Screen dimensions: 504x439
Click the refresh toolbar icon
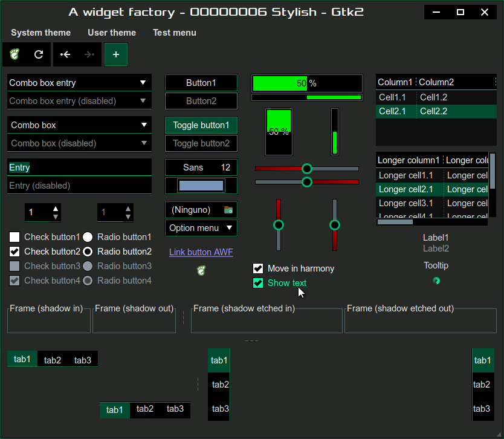point(39,54)
